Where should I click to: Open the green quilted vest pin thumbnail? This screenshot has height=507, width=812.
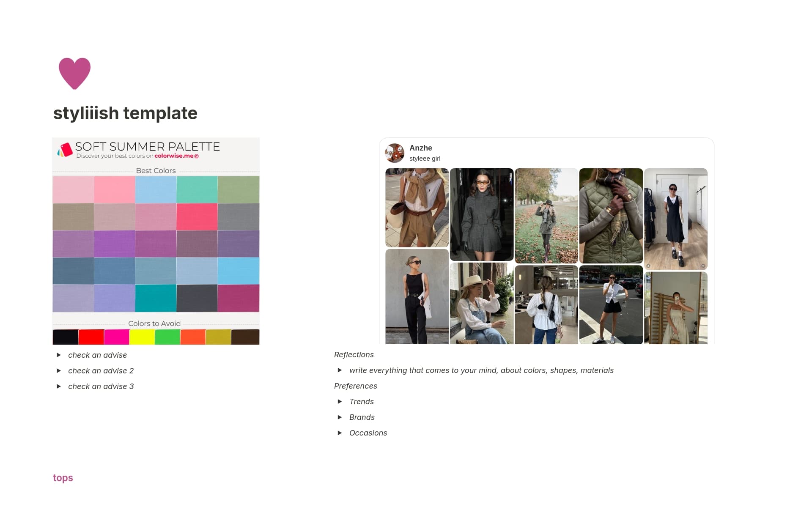click(611, 216)
